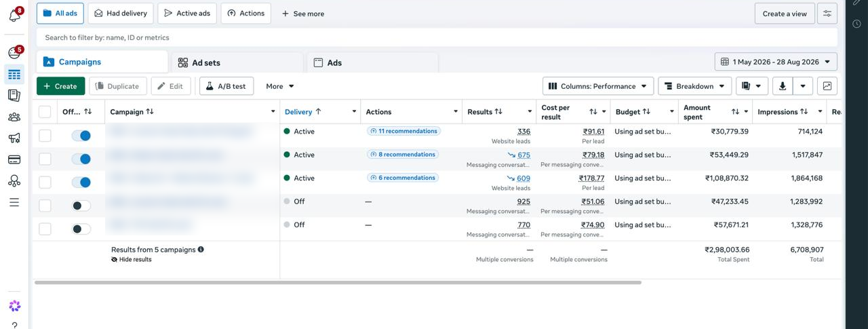The image size is (868, 329).
Task: Expand the More menu in the toolbar
Action: coord(280,86)
